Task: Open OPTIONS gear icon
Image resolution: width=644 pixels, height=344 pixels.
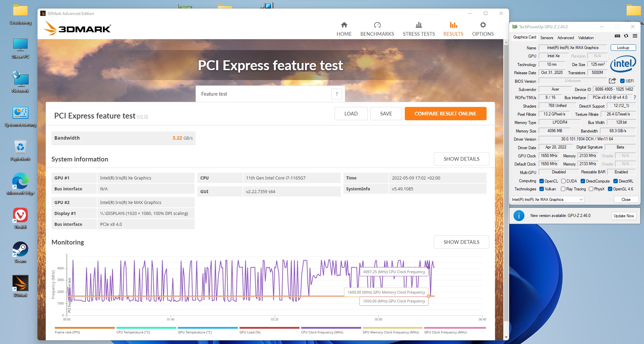Action: pyautogui.click(x=483, y=25)
